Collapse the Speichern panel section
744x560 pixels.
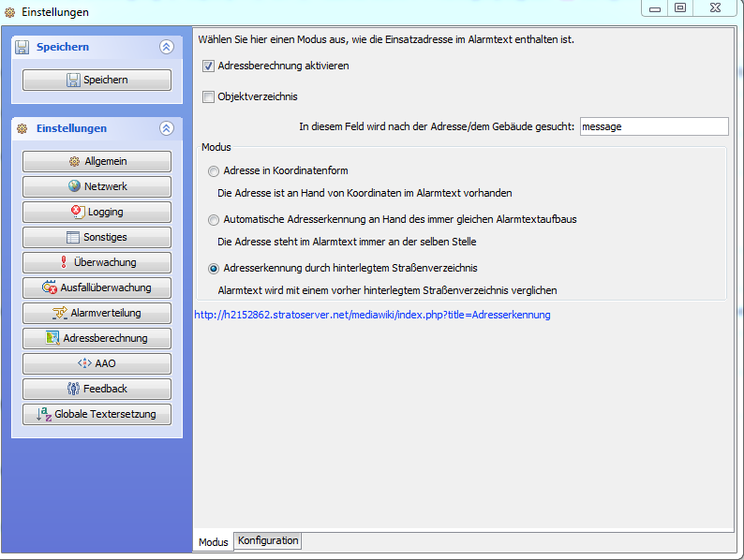(x=167, y=47)
